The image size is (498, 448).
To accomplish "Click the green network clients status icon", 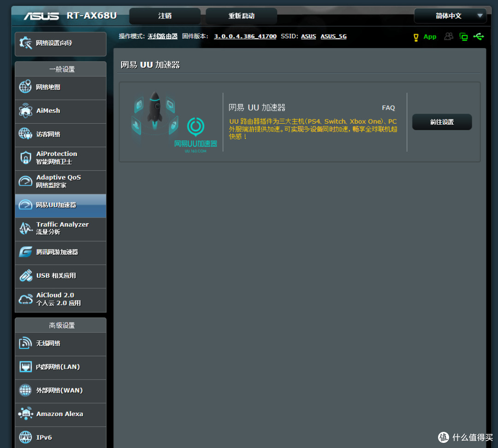I will click(x=463, y=36).
